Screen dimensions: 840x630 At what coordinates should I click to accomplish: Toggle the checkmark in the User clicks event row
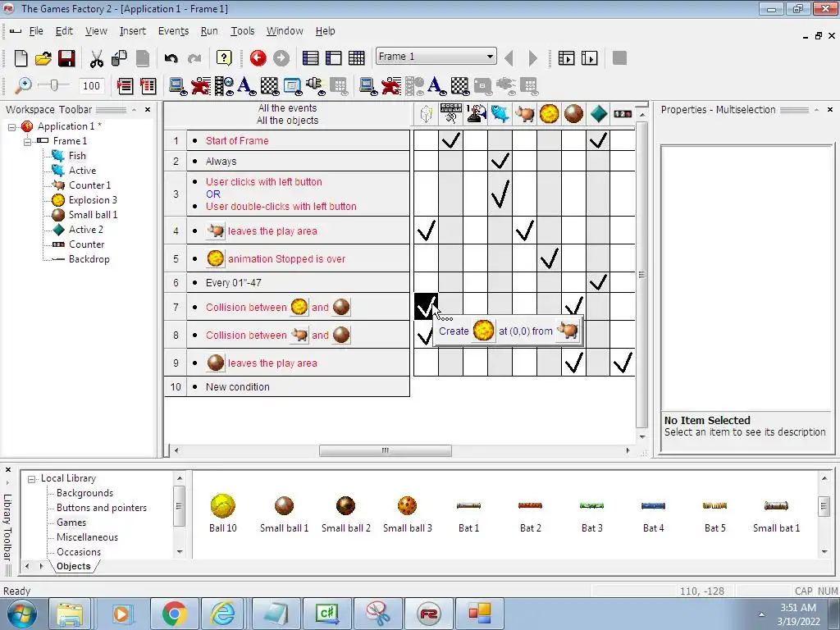(x=500, y=194)
